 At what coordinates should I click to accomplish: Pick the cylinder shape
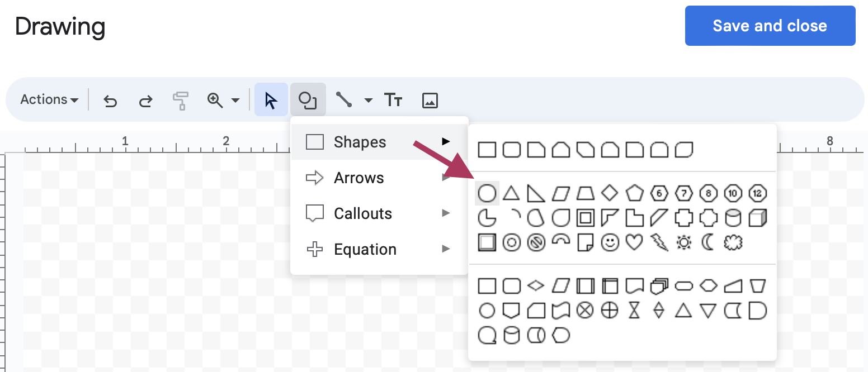point(733,217)
